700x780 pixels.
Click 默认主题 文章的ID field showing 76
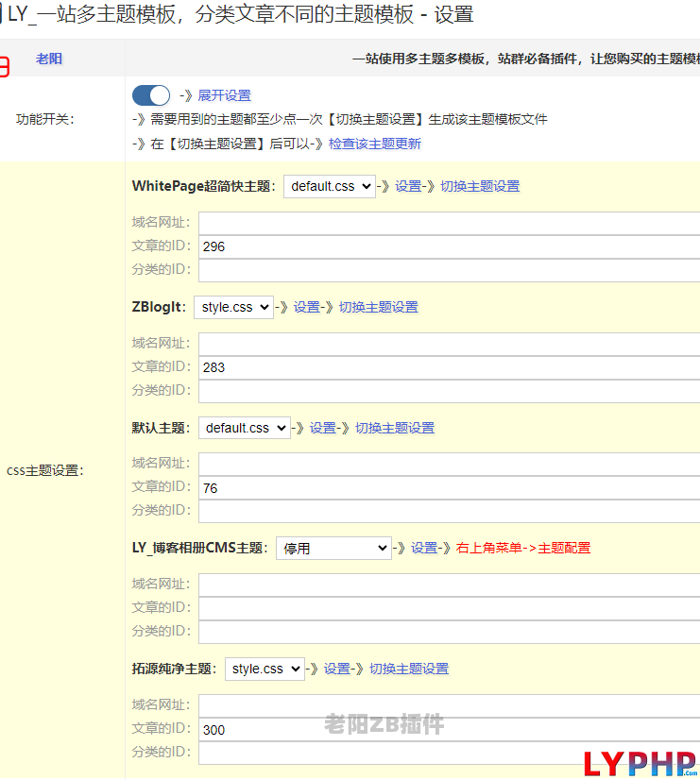point(449,487)
